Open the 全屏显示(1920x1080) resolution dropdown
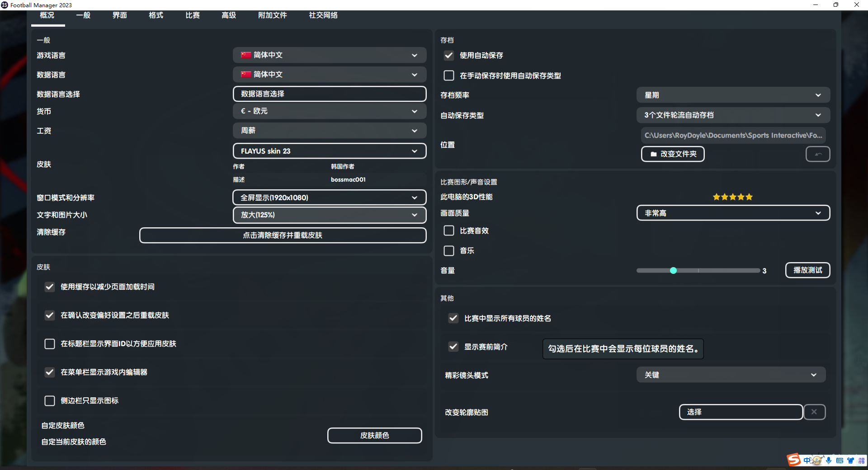The image size is (868, 470). tap(330, 197)
